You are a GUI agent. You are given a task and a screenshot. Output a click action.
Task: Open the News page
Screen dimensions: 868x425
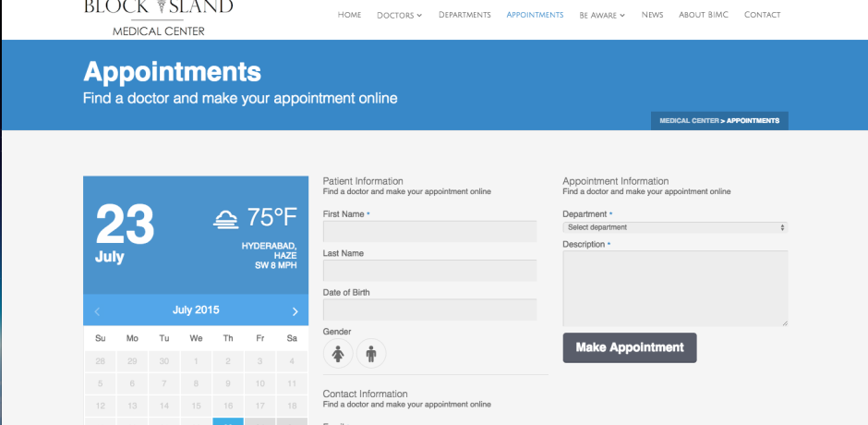point(652,15)
